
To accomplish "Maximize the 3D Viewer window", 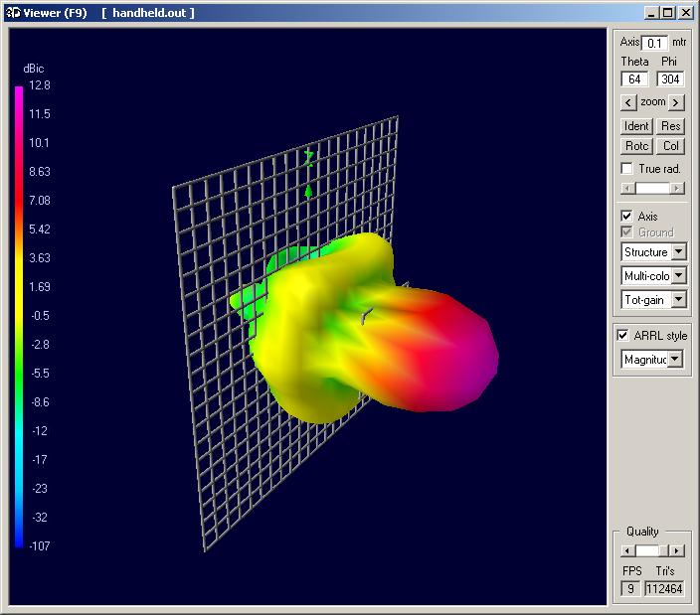I will pyautogui.click(x=667, y=13).
